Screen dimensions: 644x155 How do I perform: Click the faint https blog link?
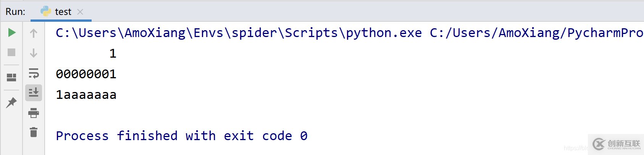(576, 148)
